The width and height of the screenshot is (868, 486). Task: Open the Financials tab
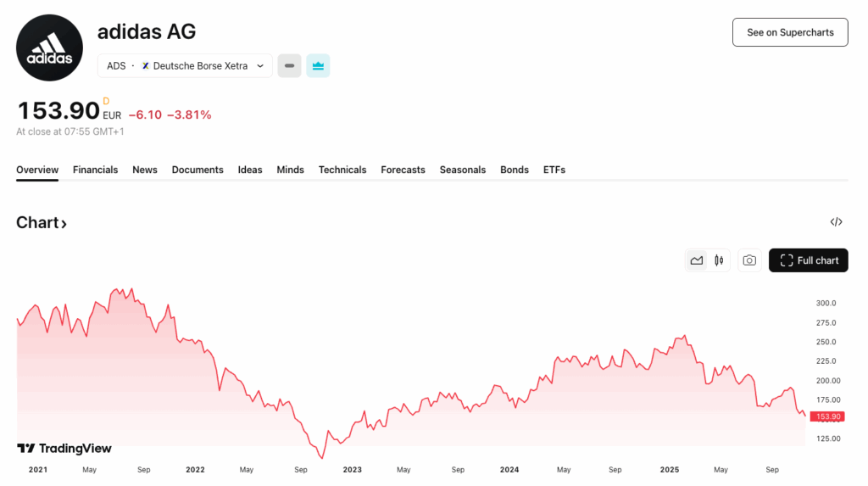95,170
